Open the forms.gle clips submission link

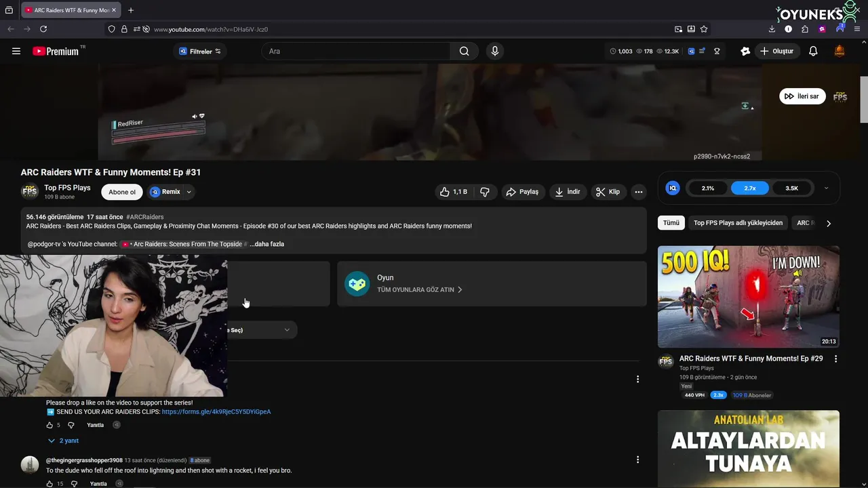click(x=216, y=412)
